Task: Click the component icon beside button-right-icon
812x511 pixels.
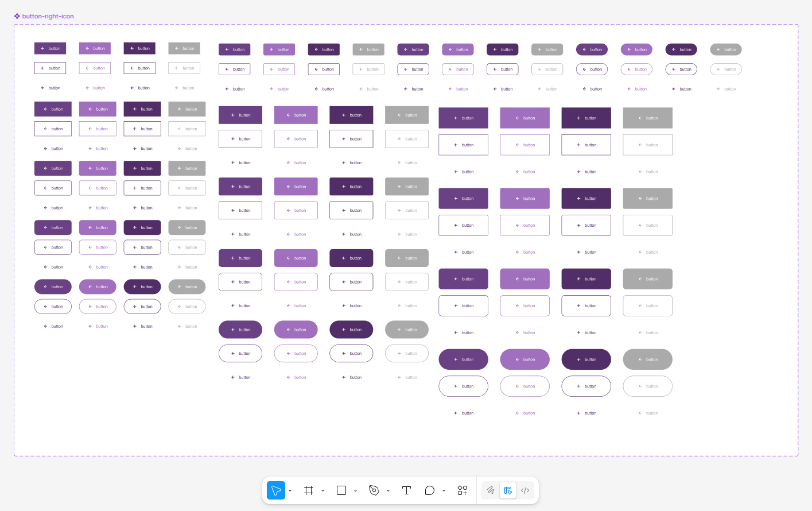Action: [17, 16]
